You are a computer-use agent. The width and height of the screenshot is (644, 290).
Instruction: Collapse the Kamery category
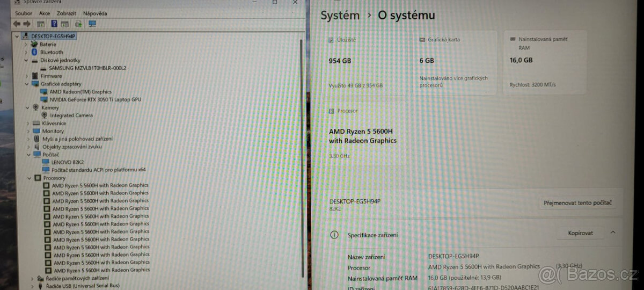[x=27, y=107]
